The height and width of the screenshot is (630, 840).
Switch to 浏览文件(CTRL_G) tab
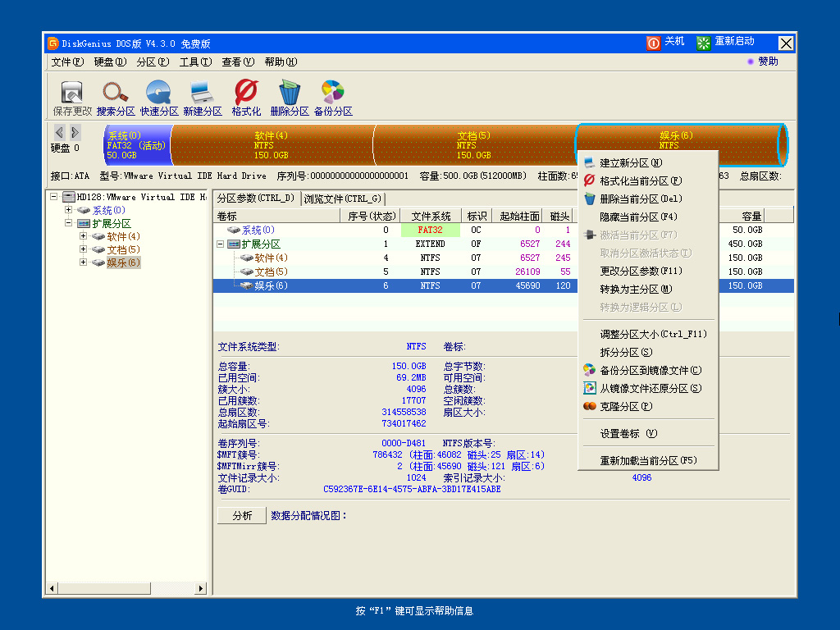[343, 199]
